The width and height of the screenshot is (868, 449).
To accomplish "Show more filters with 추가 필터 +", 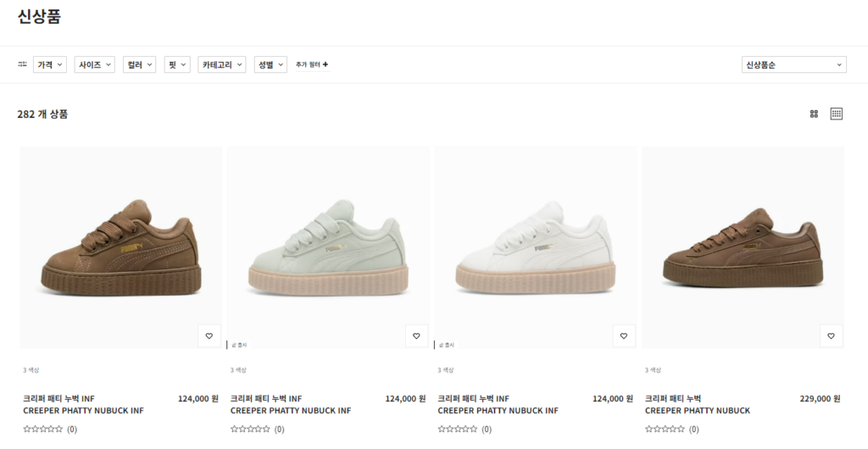I will 312,64.
